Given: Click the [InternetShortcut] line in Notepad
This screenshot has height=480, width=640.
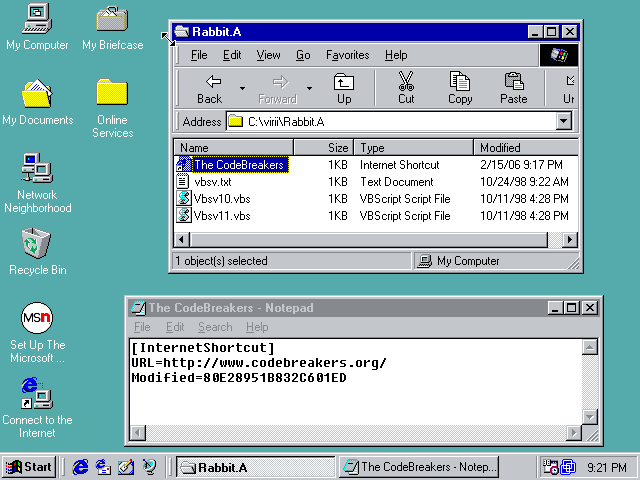Looking at the screenshot, I should tap(203, 347).
